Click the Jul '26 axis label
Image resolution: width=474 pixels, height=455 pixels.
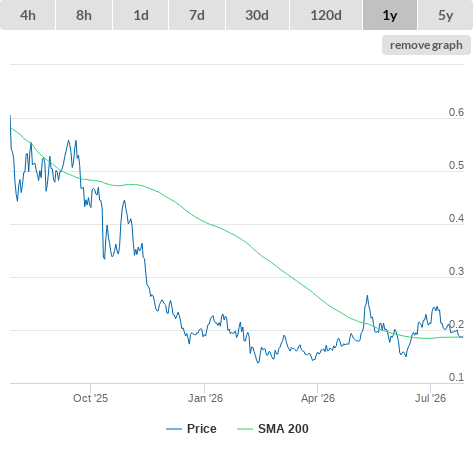pyautogui.click(x=430, y=398)
